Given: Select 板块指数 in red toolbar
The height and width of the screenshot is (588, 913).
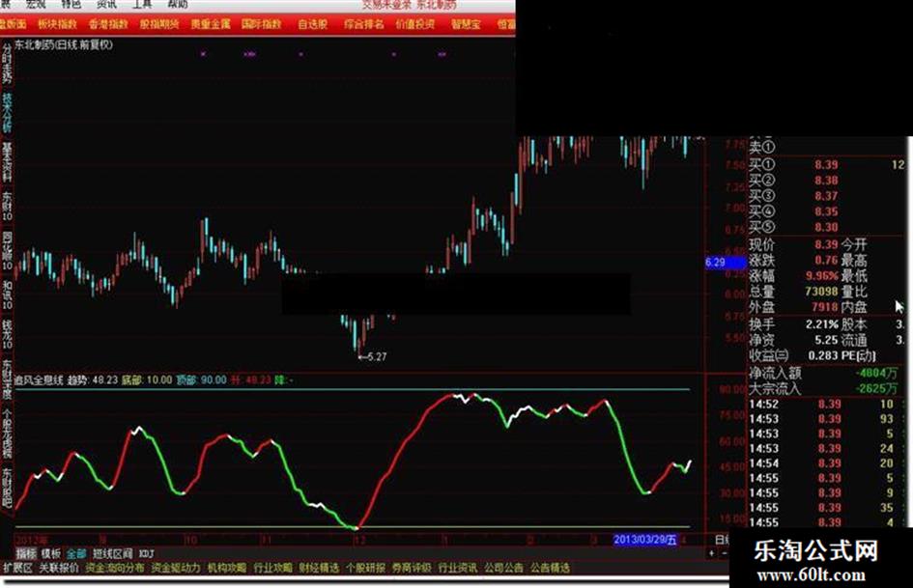Looking at the screenshot, I should (x=57, y=24).
